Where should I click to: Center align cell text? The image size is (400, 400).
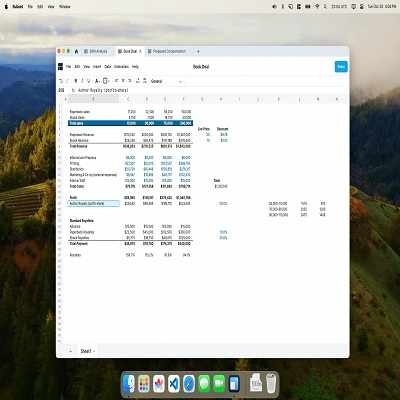123,81
